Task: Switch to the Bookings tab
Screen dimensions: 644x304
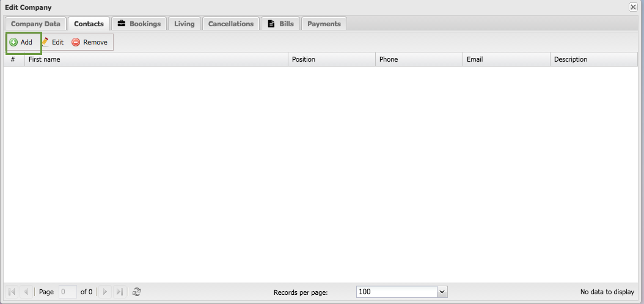Action: (x=139, y=24)
